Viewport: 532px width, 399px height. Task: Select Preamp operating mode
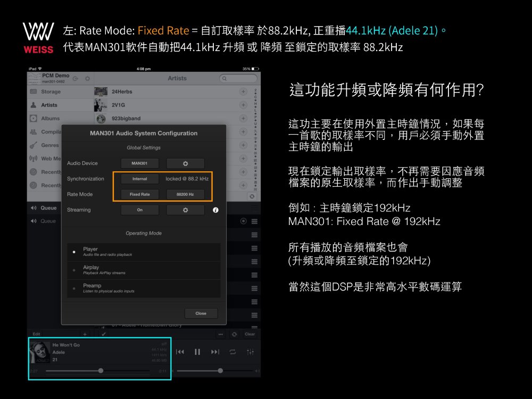(x=144, y=289)
